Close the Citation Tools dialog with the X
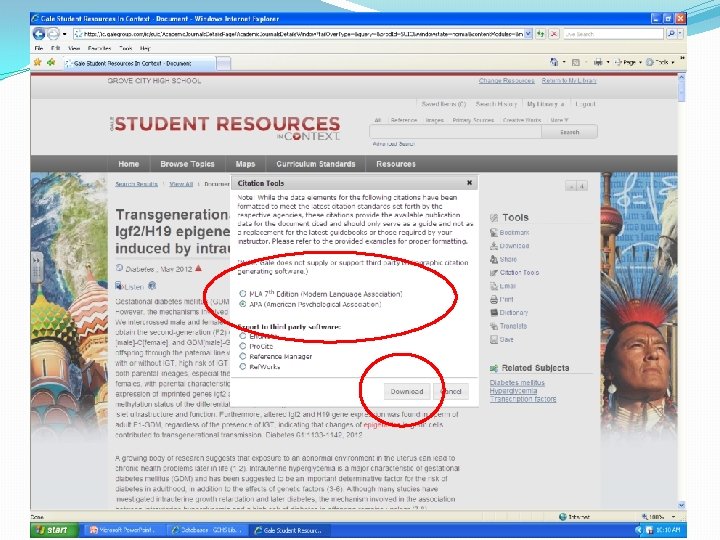 469,183
